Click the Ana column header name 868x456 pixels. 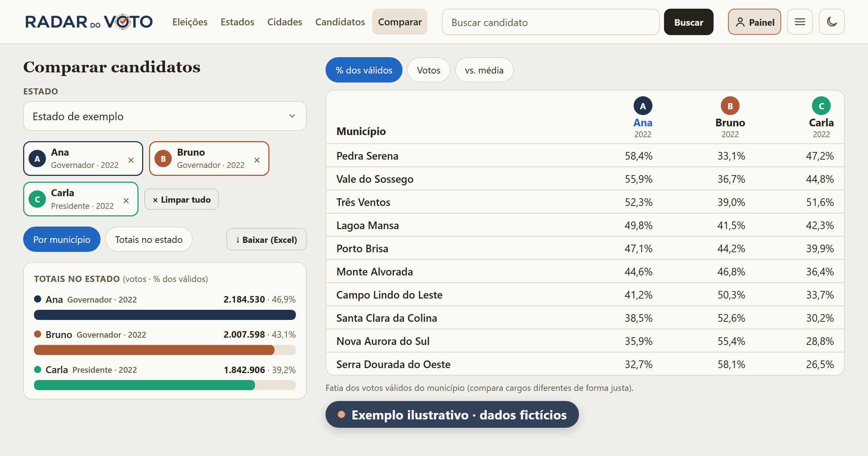pos(643,123)
